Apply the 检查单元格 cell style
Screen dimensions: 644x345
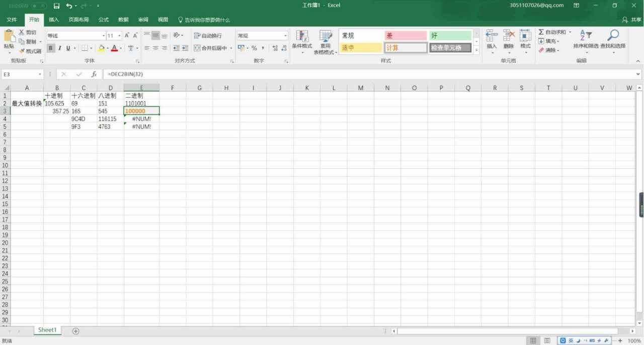(450, 48)
